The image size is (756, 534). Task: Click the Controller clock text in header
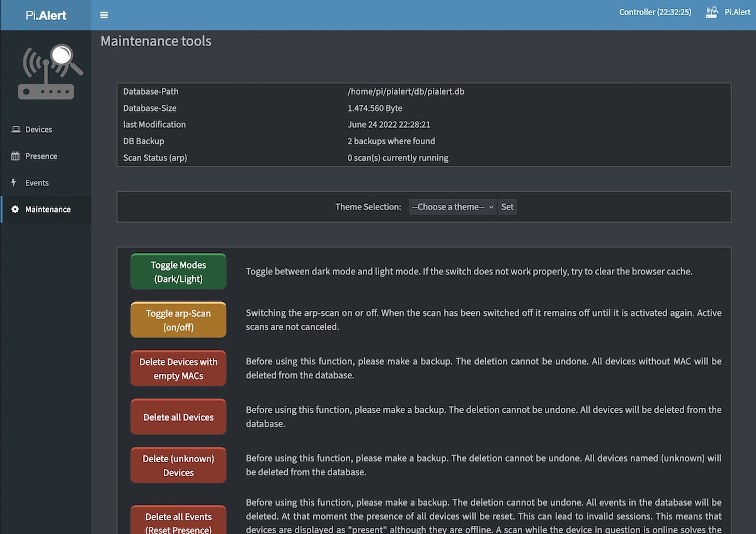[655, 13]
